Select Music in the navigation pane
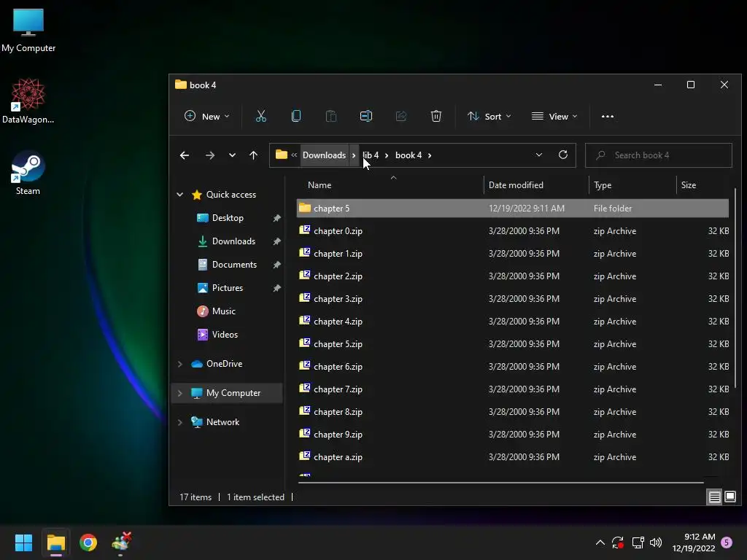The image size is (747, 560). click(x=223, y=311)
